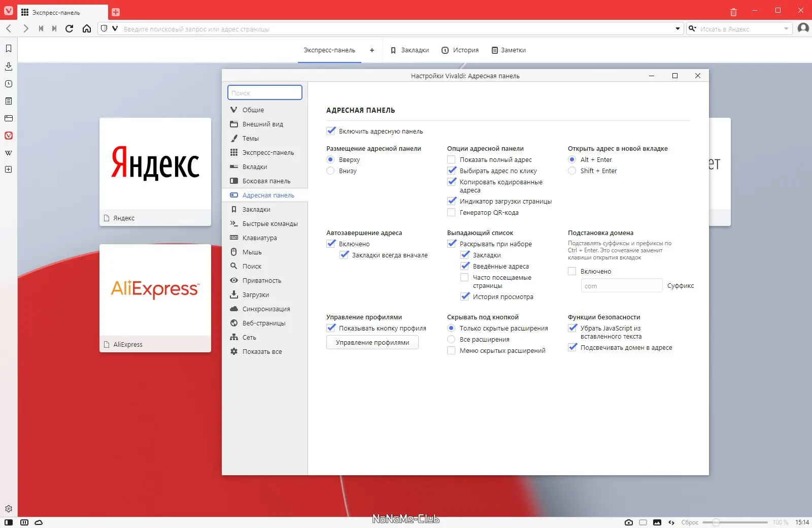Select 'Все расширения' radio button
This screenshot has height=528, width=812.
(451, 339)
